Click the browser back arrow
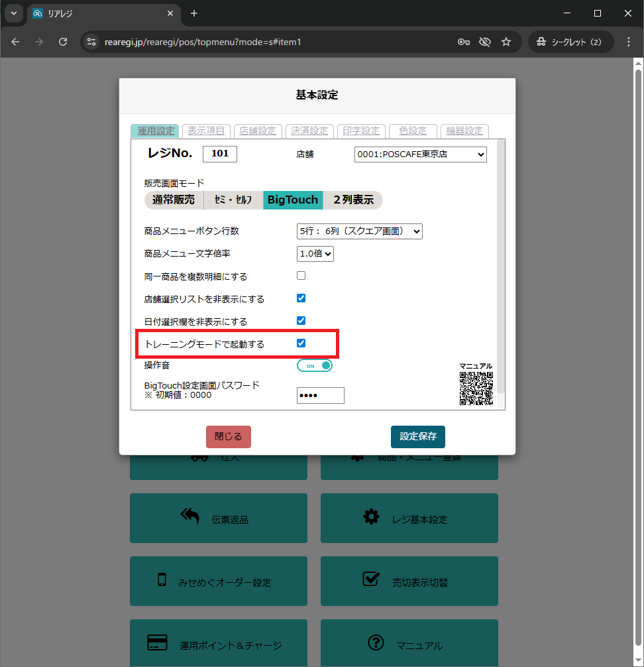This screenshot has height=667, width=644. [15, 42]
